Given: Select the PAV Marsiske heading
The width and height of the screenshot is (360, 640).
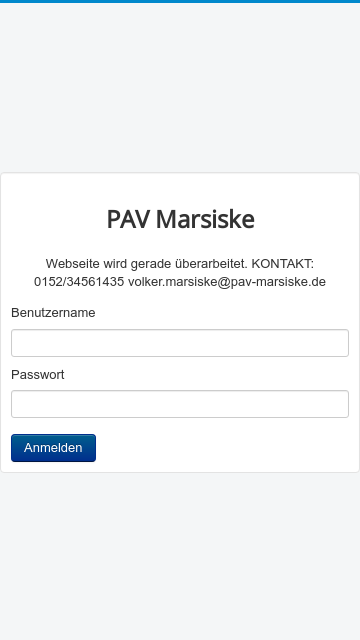Looking at the screenshot, I should (180, 219).
